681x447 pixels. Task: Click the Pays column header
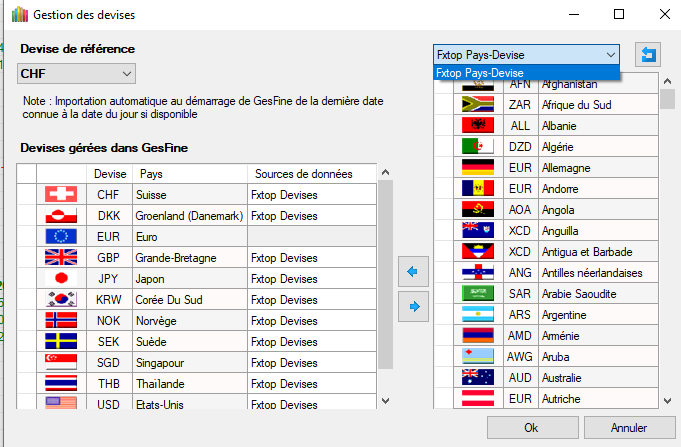point(190,174)
